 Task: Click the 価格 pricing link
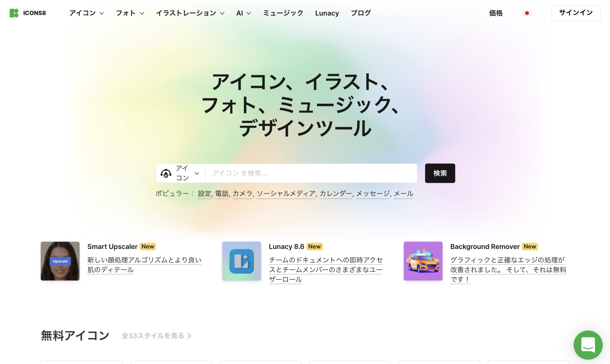[496, 13]
